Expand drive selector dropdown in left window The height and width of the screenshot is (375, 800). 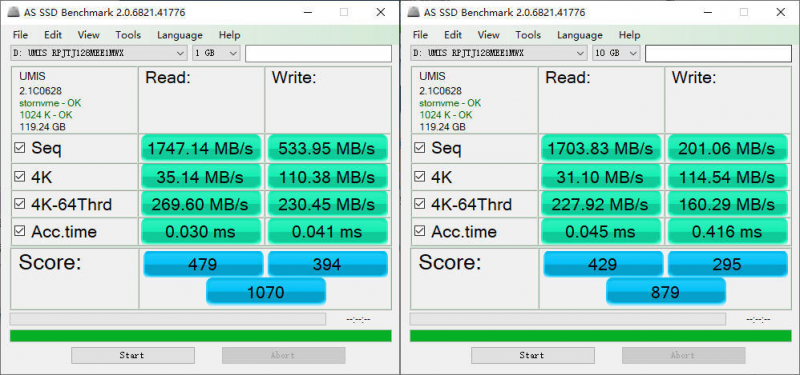(99, 53)
